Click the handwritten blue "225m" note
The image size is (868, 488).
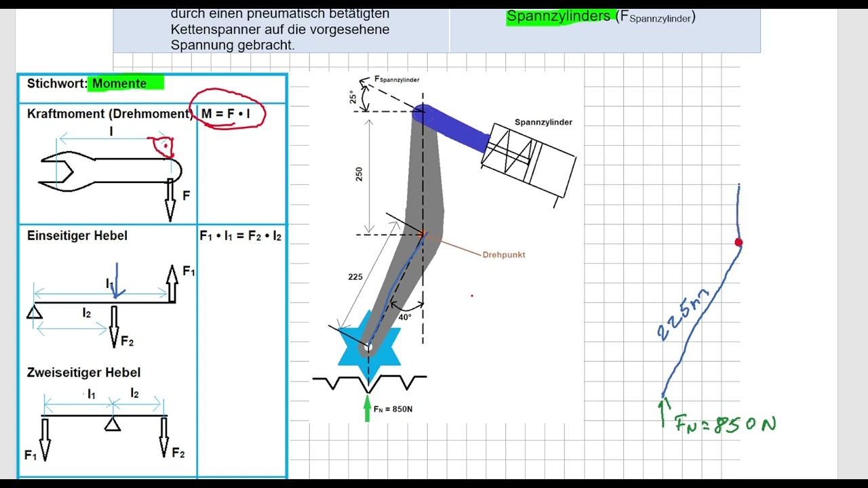(684, 314)
